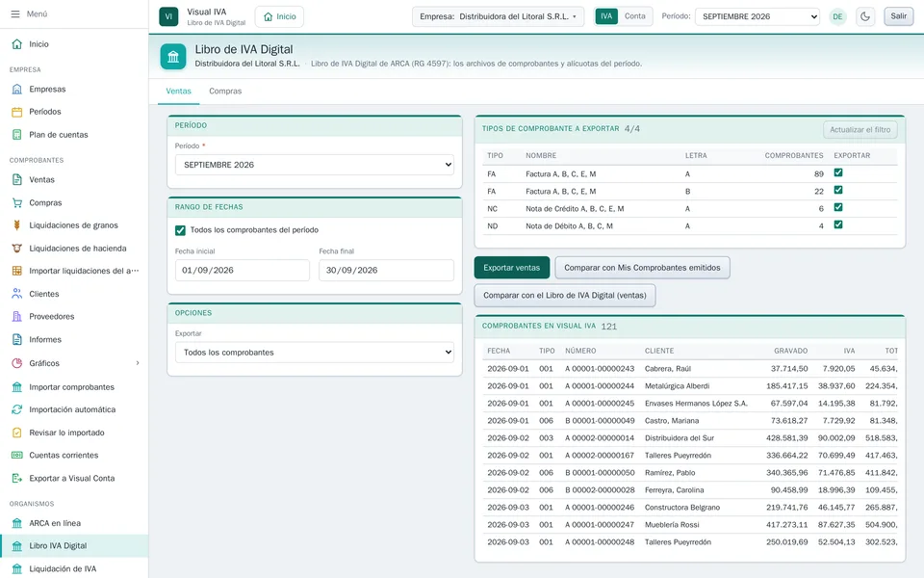
Task: Uncheck export for Factura letra B row
Action: (x=838, y=190)
